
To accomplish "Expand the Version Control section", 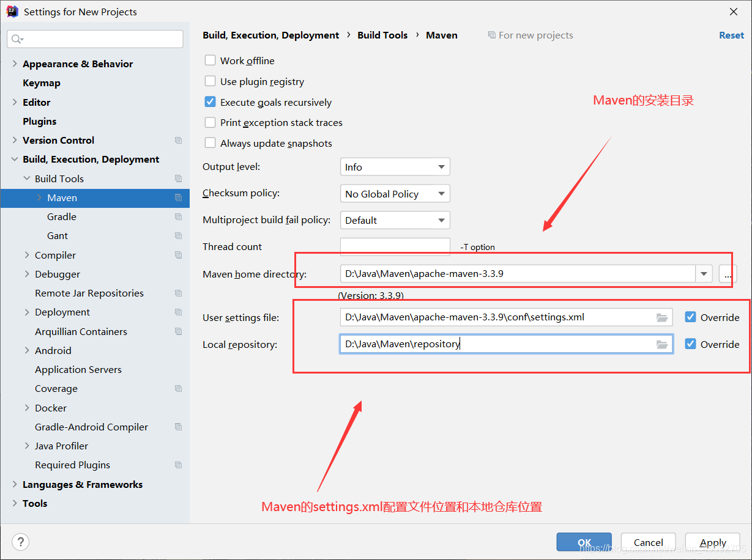I will [x=15, y=141].
